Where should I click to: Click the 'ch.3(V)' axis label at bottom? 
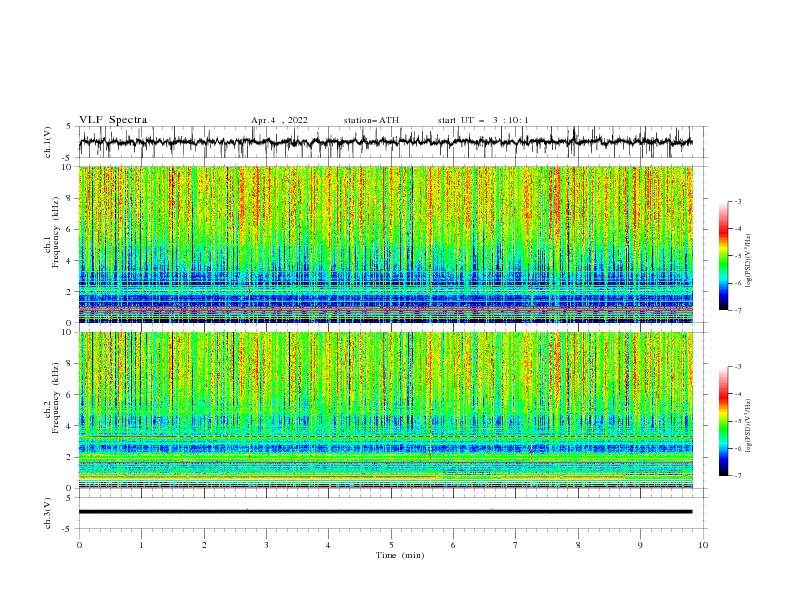click(x=48, y=513)
